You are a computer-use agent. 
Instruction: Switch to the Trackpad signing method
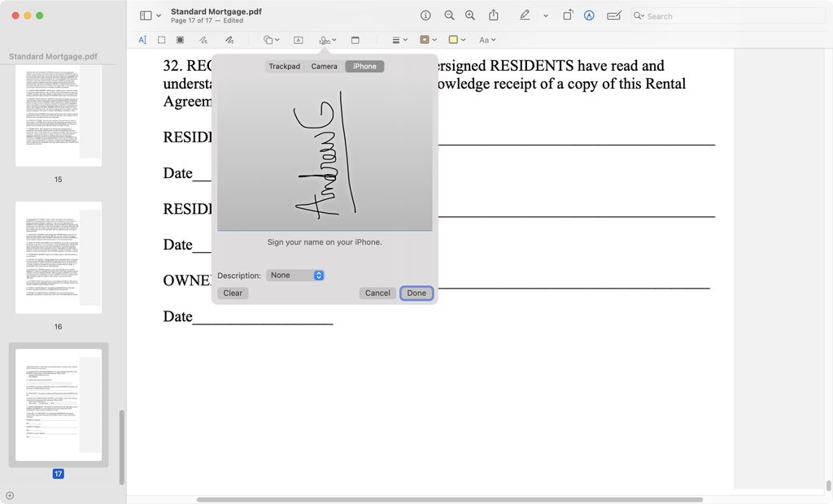pos(285,66)
